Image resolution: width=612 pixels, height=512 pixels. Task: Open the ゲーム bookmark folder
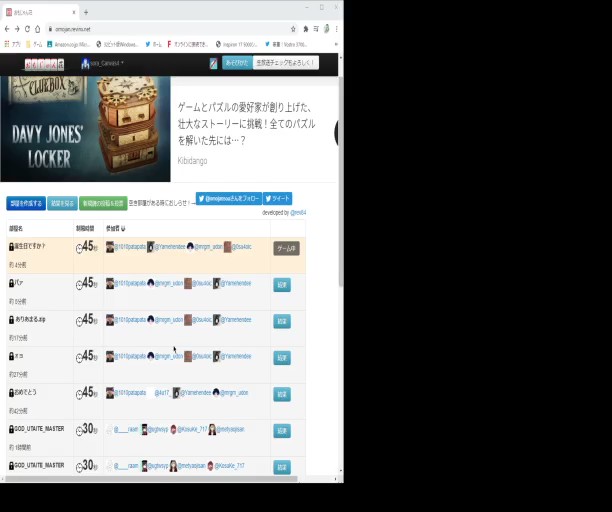(x=34, y=44)
